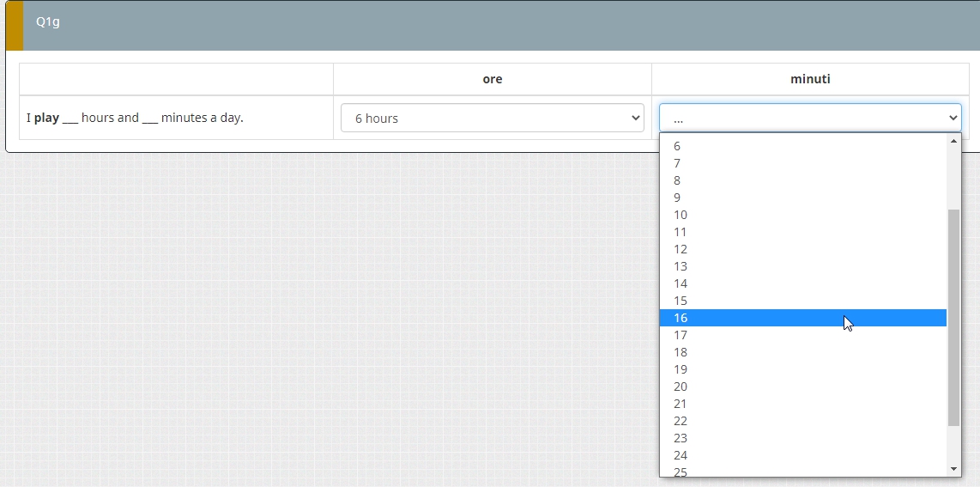Choose 15 from the minutes list

pyautogui.click(x=802, y=301)
